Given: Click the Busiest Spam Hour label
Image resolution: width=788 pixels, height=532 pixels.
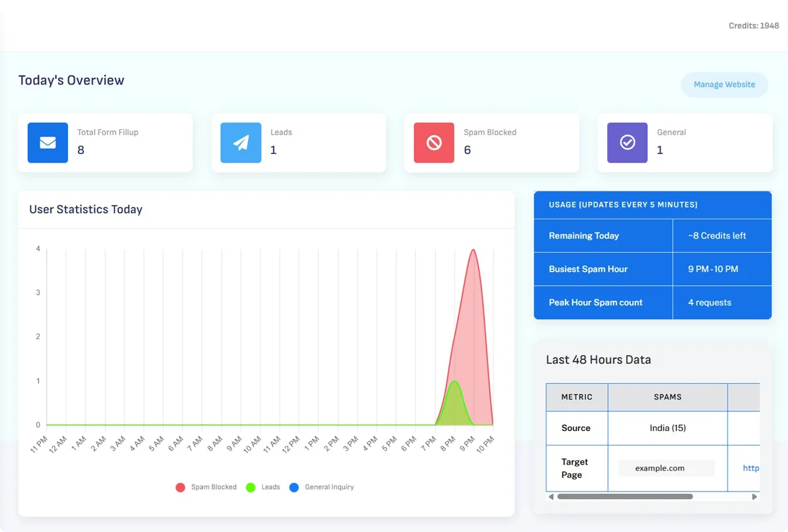Looking at the screenshot, I should (x=588, y=269).
